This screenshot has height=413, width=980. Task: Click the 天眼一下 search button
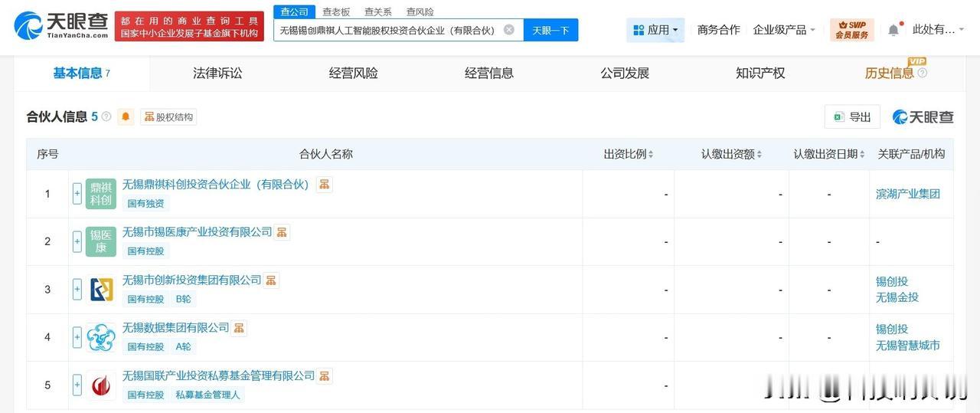click(550, 30)
